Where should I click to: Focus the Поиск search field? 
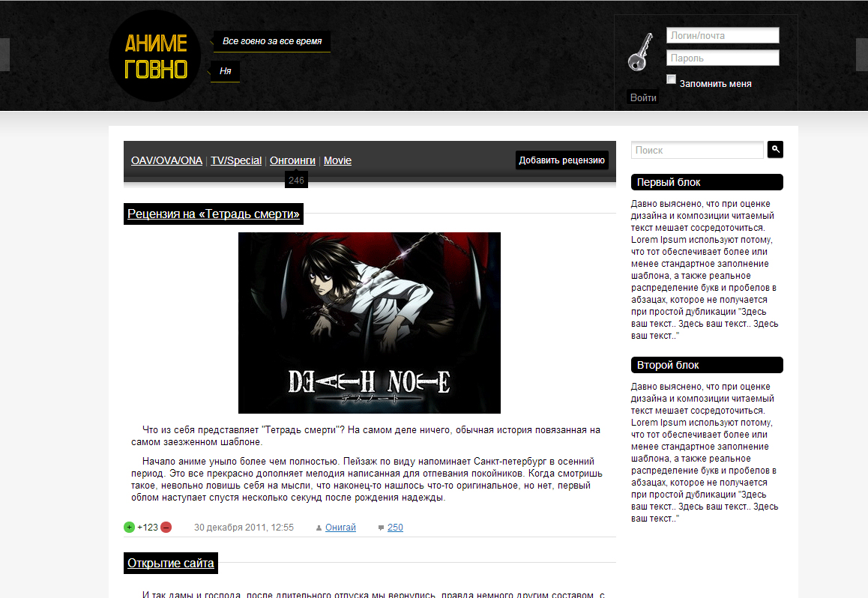click(x=698, y=150)
